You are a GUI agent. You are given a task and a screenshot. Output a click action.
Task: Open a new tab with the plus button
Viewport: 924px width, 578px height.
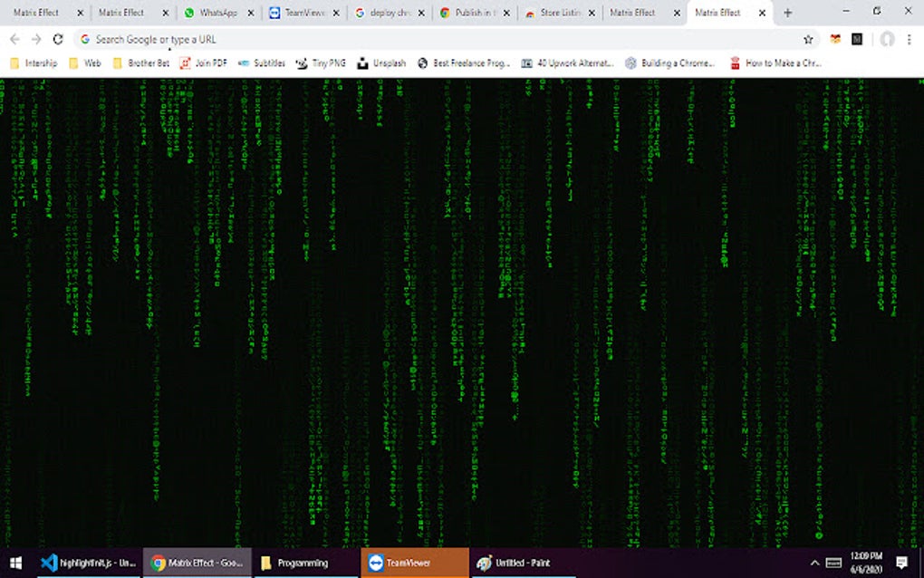pos(787,13)
